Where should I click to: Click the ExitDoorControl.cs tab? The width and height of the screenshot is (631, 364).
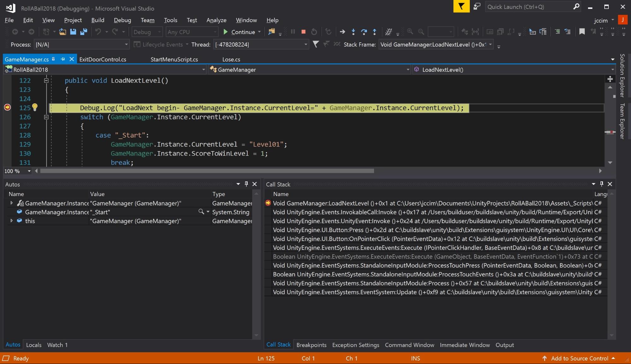[x=102, y=59]
